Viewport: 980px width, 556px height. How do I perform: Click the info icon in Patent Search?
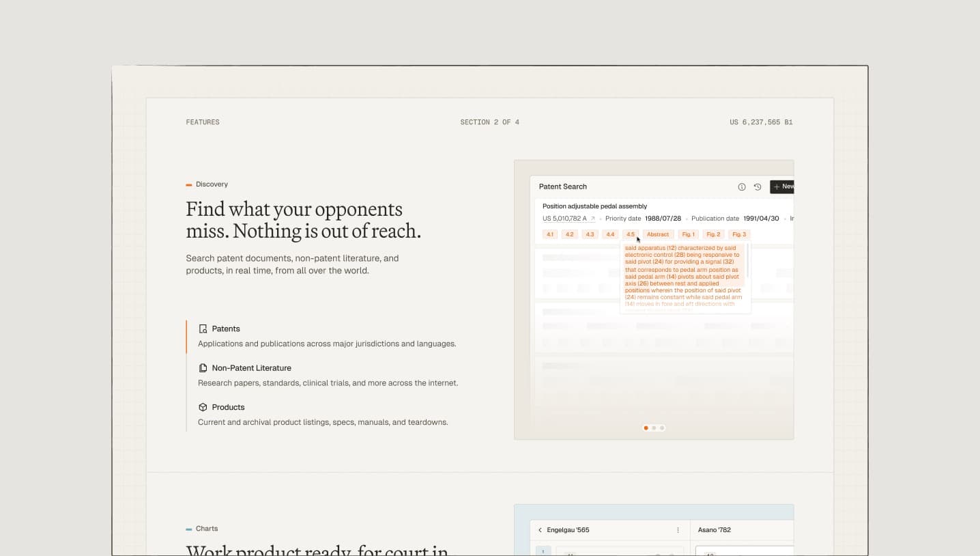742,186
